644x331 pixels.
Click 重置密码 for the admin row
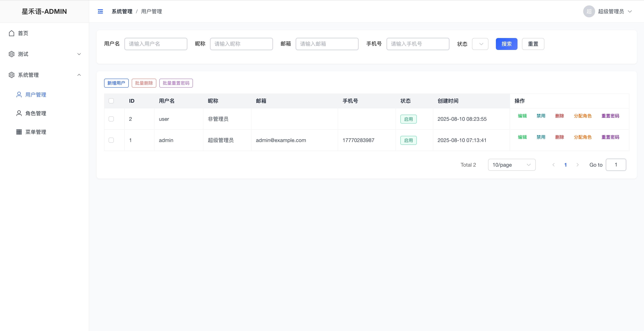pyautogui.click(x=610, y=137)
